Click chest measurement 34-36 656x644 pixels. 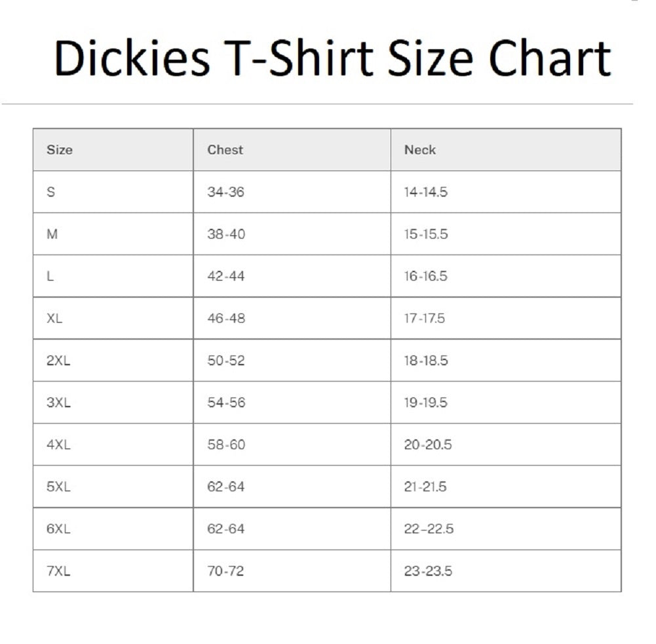(x=225, y=192)
